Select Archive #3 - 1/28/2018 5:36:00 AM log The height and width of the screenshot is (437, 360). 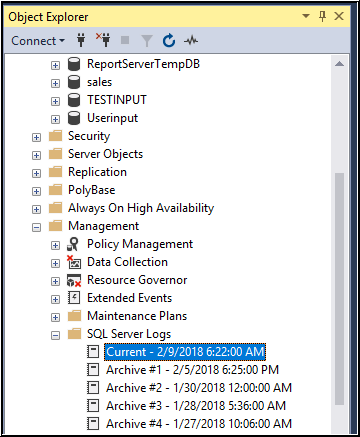(196, 406)
